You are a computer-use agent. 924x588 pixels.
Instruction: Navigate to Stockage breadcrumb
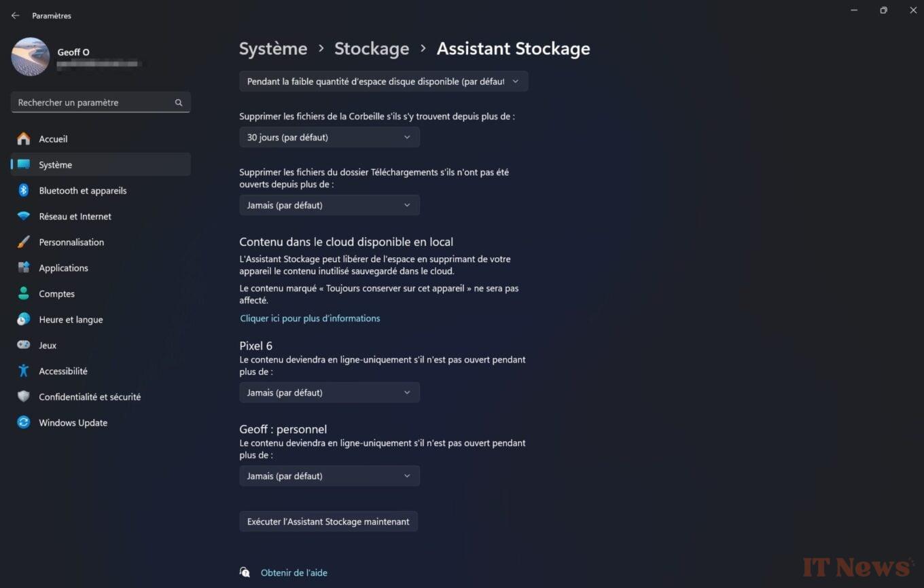click(372, 48)
